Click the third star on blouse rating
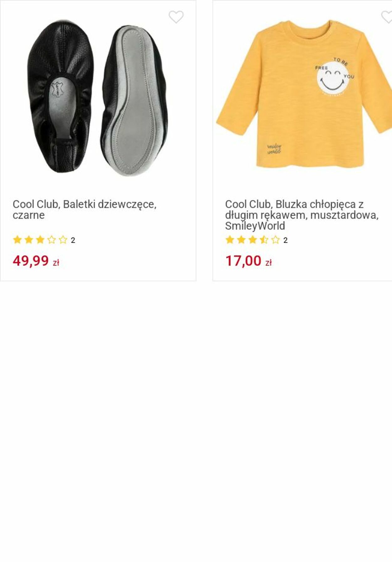This screenshot has height=562, width=392. pyautogui.click(x=253, y=240)
